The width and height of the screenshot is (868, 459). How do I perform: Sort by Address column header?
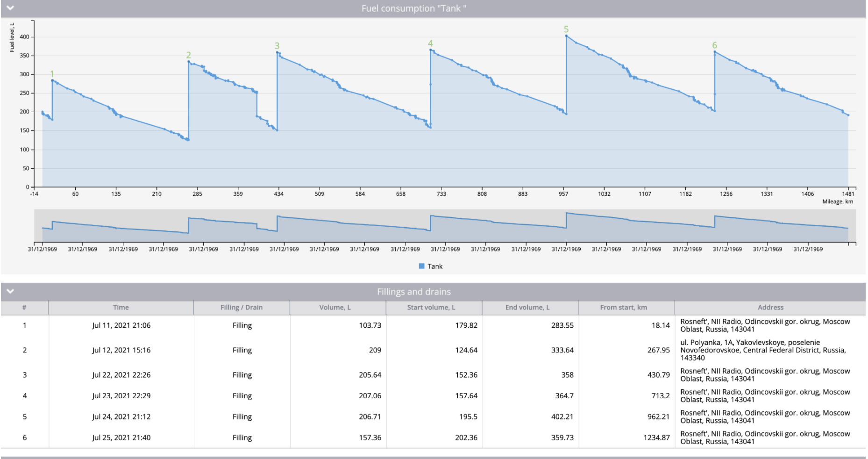[x=770, y=308]
